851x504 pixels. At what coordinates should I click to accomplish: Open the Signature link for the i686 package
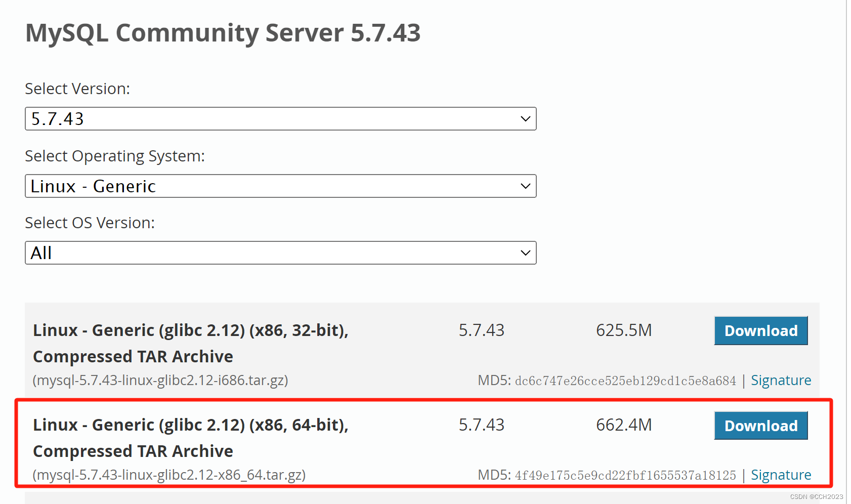(x=781, y=380)
